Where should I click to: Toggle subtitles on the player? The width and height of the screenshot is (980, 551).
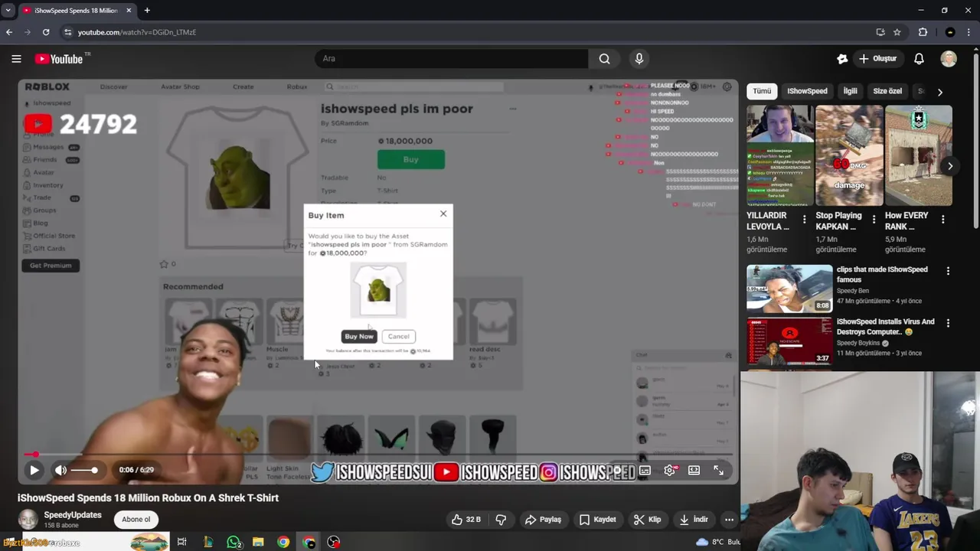[645, 470]
